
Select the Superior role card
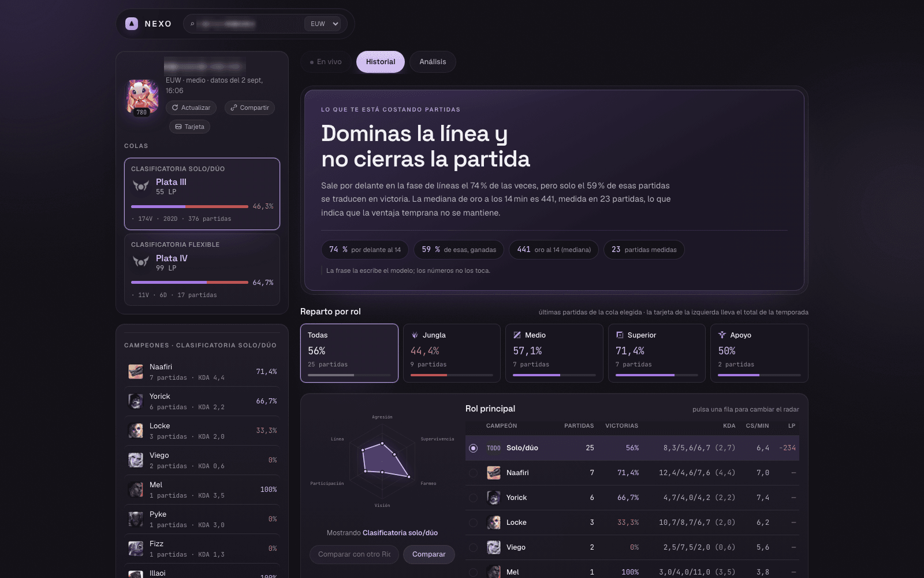click(x=657, y=353)
